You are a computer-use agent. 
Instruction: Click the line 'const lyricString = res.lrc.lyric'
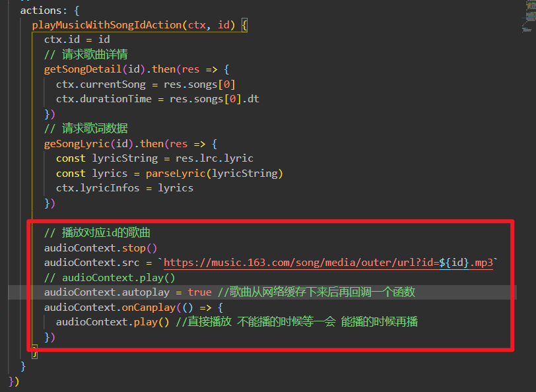coord(154,158)
